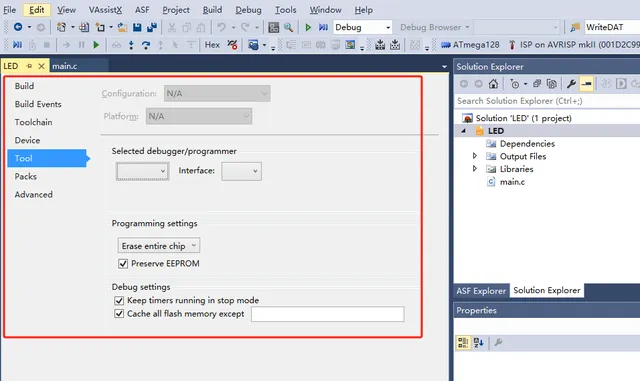The image size is (640, 381).
Task: Open the Debug menu
Action: tap(248, 10)
